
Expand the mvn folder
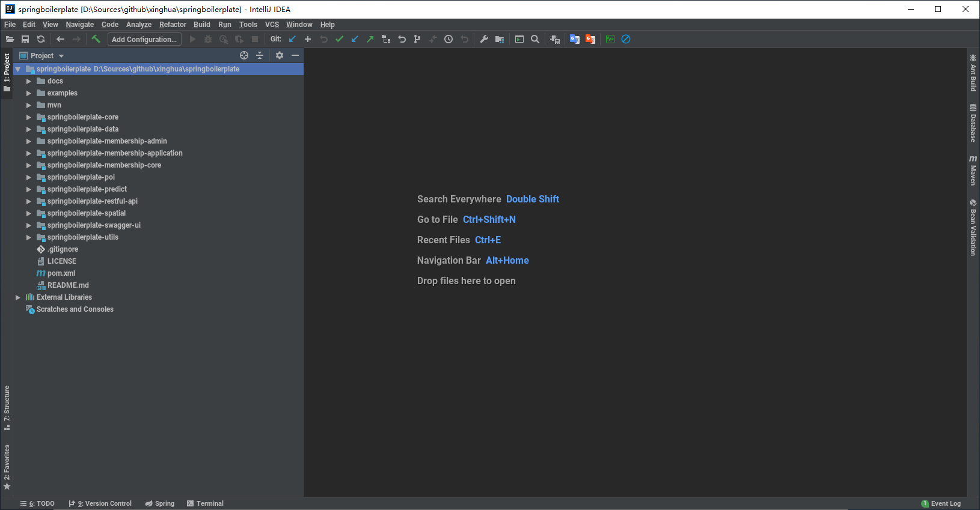coord(28,105)
